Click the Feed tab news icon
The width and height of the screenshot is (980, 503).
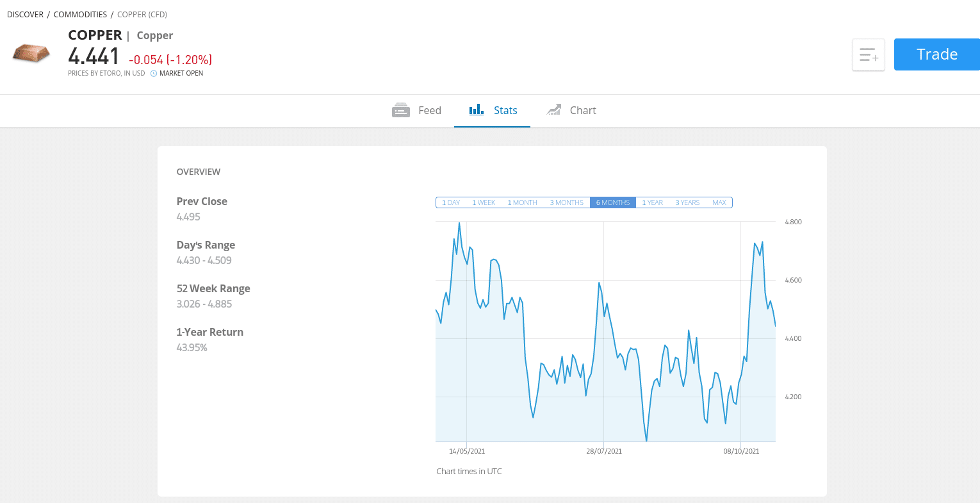coord(401,110)
